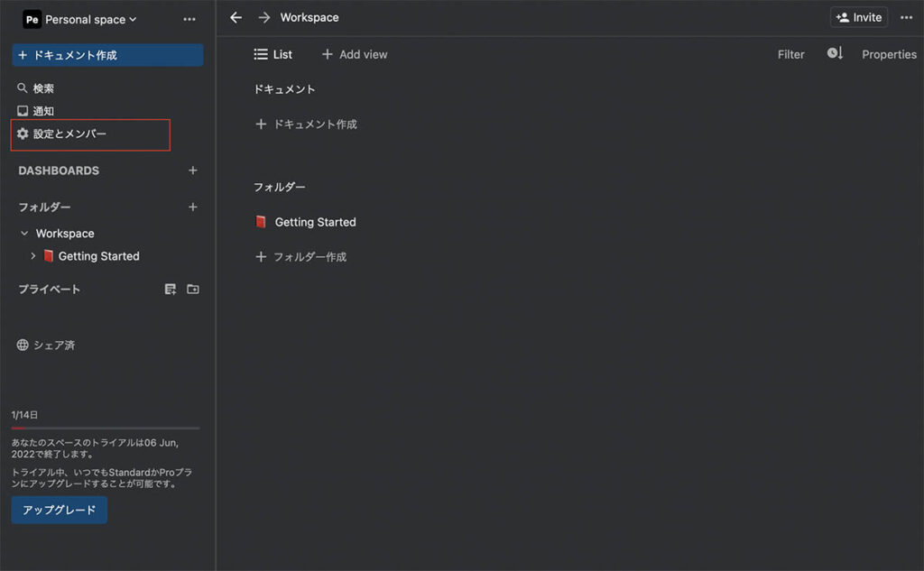Expand Getting Started folder in sidebar

[x=33, y=256]
